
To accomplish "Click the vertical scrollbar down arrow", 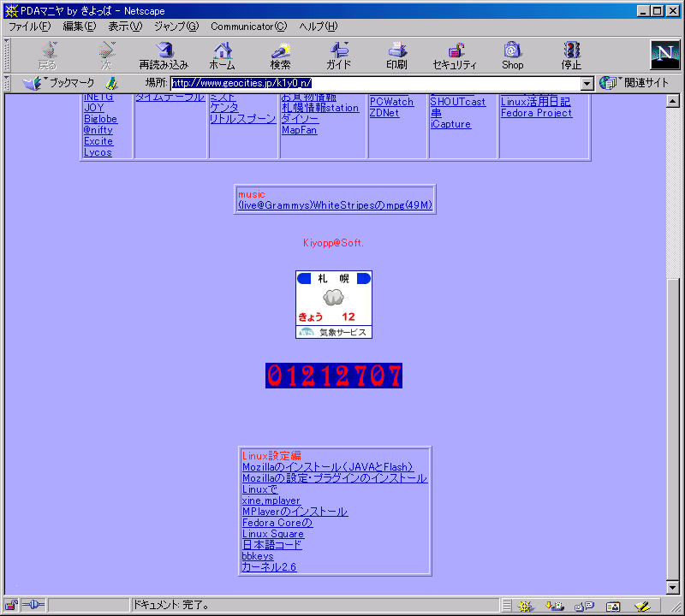I will tap(673, 588).
